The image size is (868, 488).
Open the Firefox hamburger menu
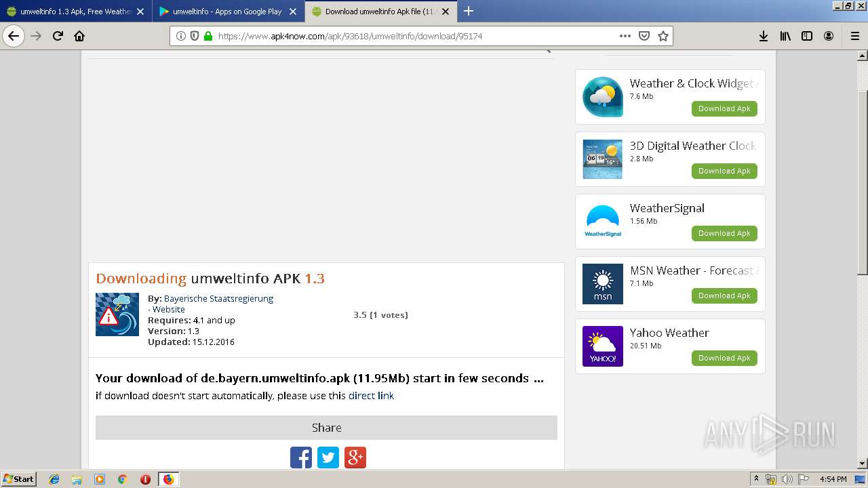pyautogui.click(x=854, y=36)
